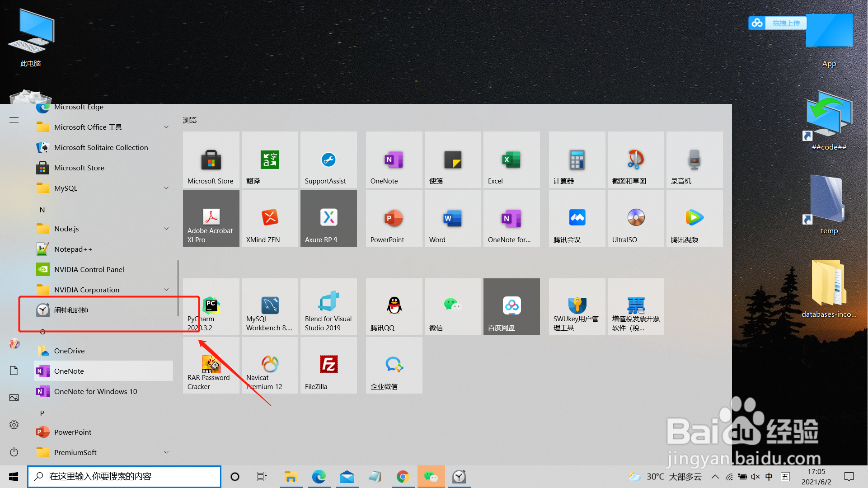The image size is (868, 488).
Task: Launch the SupportAssist tile
Action: (x=328, y=160)
